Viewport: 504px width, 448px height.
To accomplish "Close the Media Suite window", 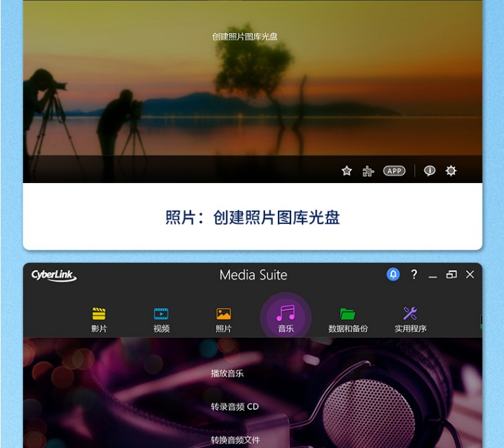I will [x=470, y=274].
